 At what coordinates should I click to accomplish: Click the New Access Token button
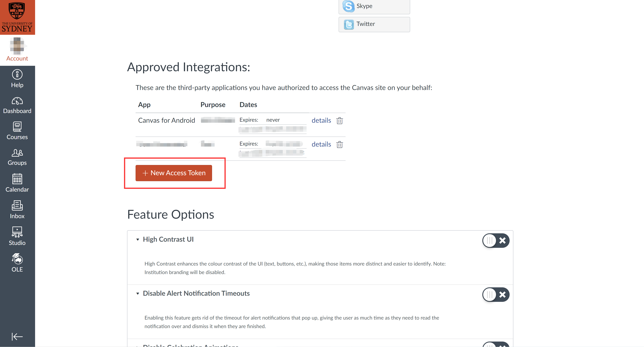click(x=174, y=173)
